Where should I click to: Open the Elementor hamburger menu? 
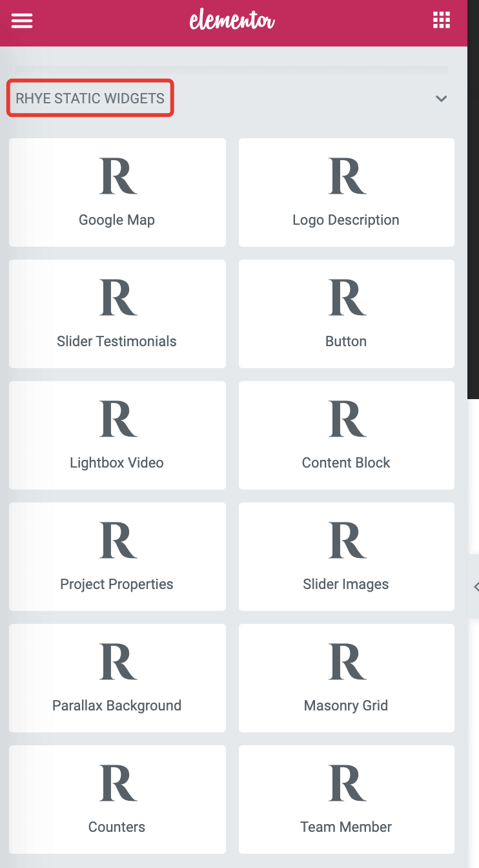pos(22,21)
